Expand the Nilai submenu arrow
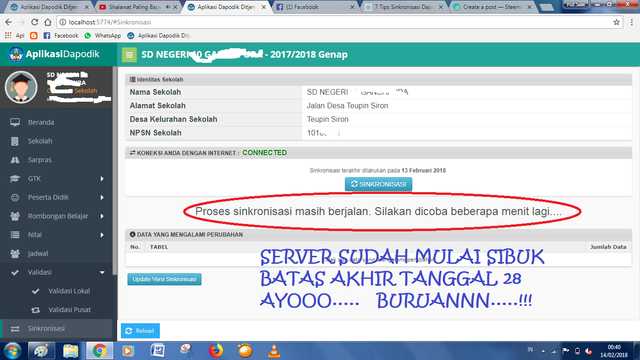This screenshot has height=360, width=640. click(x=102, y=235)
